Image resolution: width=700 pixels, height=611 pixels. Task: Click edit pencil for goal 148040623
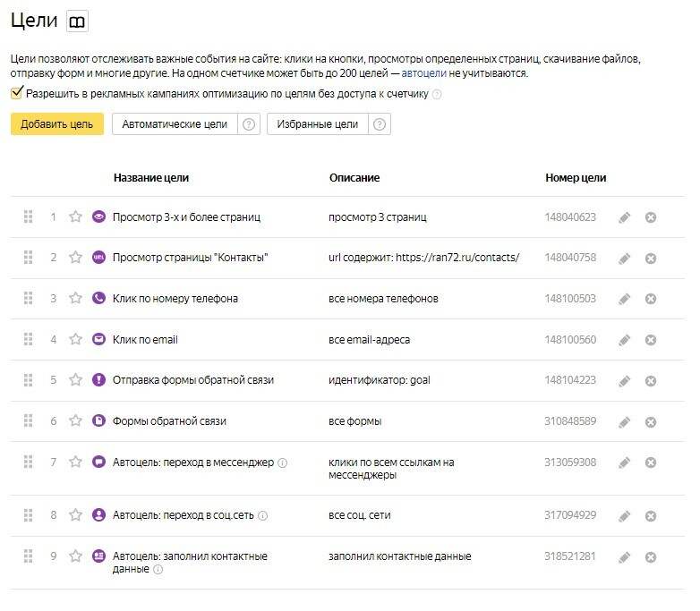625,217
